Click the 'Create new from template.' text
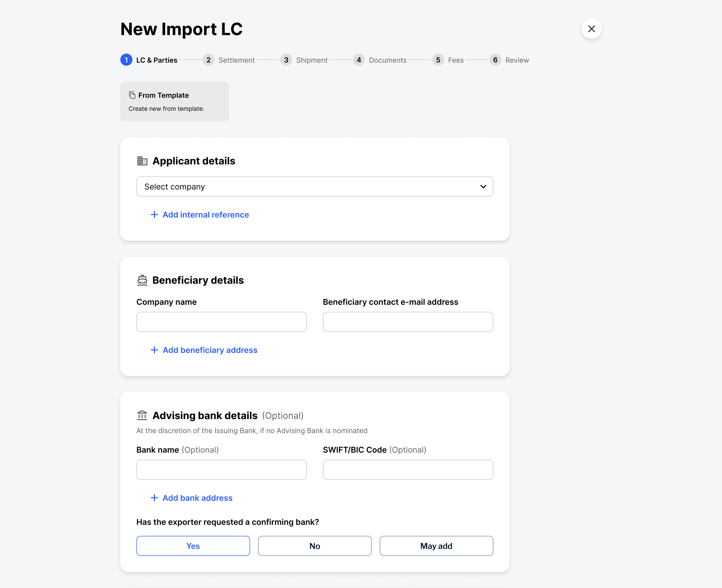 (166, 109)
